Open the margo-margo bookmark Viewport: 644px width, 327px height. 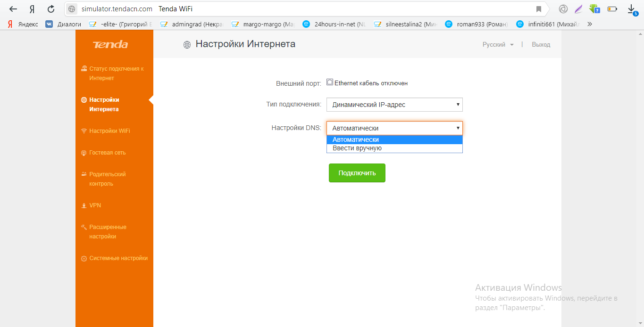263,24
